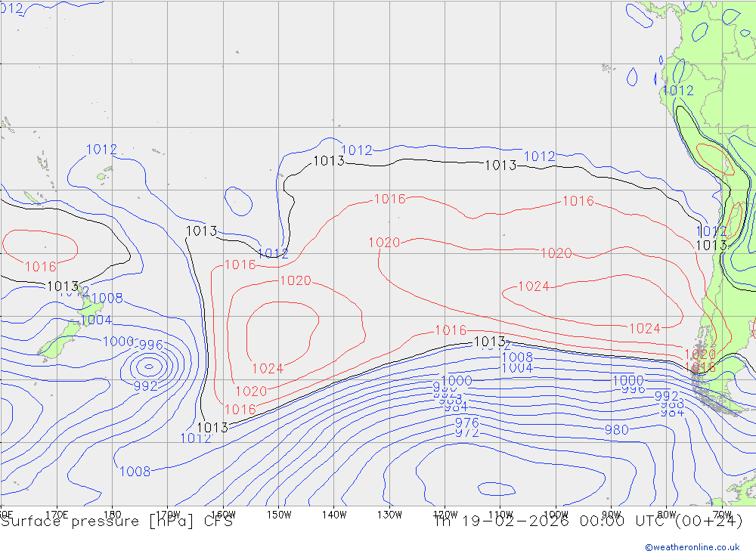Click the blue 1012 label over Peru
756x554 pixels.
(x=678, y=90)
